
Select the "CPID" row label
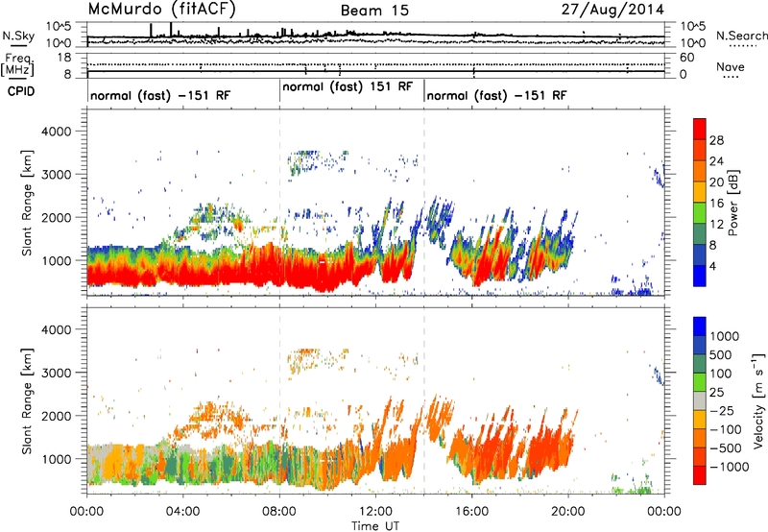21,91
